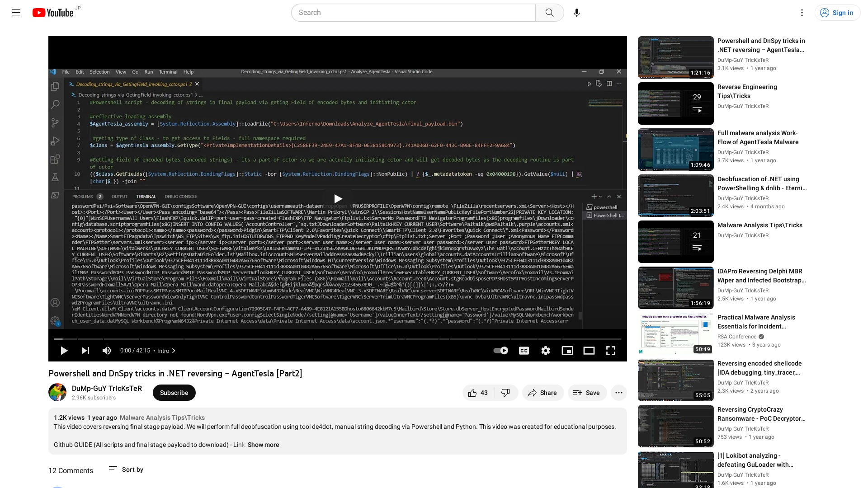Open the three-dot settings menu in header

point(802,13)
